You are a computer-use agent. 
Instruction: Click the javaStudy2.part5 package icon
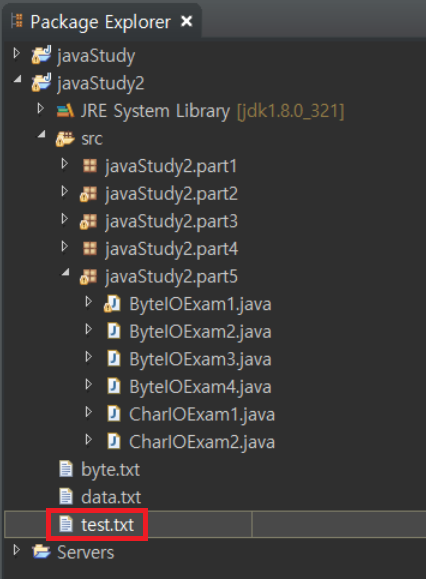[88, 276]
